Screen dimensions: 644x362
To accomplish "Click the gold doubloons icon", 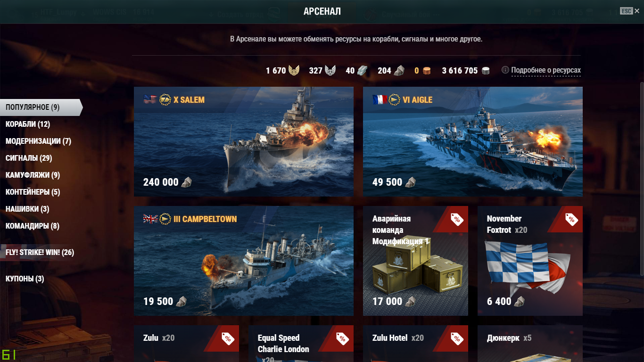I will click(426, 71).
